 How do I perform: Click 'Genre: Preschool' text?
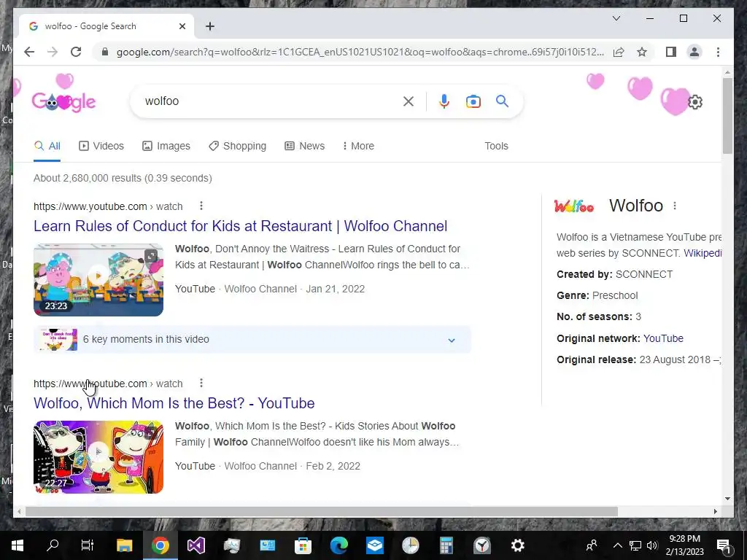click(597, 296)
